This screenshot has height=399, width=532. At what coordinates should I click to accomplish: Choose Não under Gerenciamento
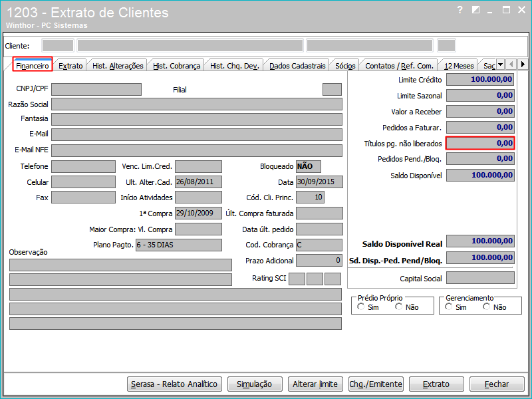pyautogui.click(x=487, y=307)
